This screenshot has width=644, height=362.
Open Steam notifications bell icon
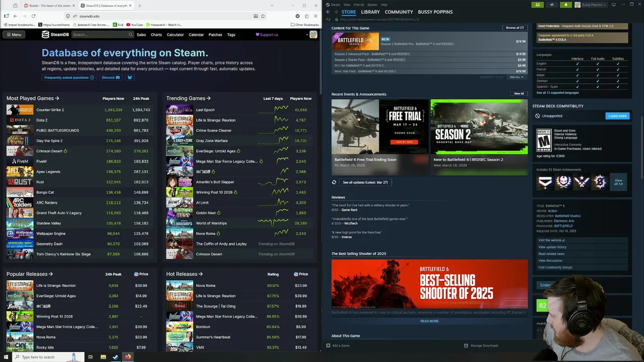click(566, 5)
